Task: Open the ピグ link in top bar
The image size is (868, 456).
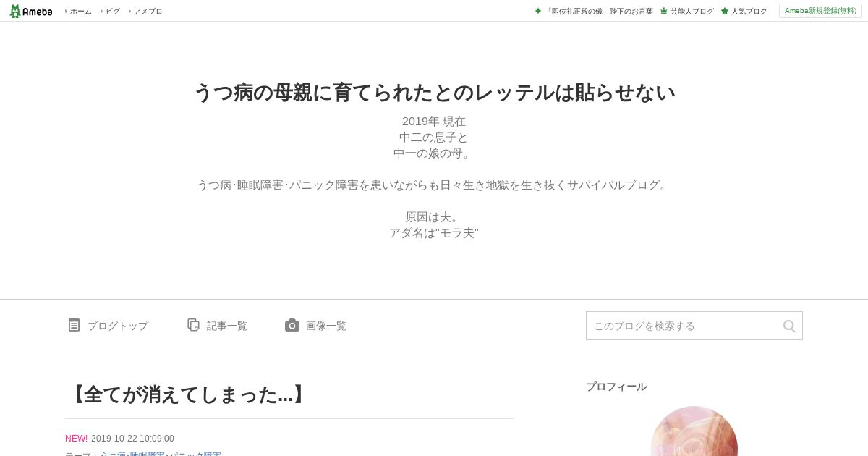Action: [113, 12]
